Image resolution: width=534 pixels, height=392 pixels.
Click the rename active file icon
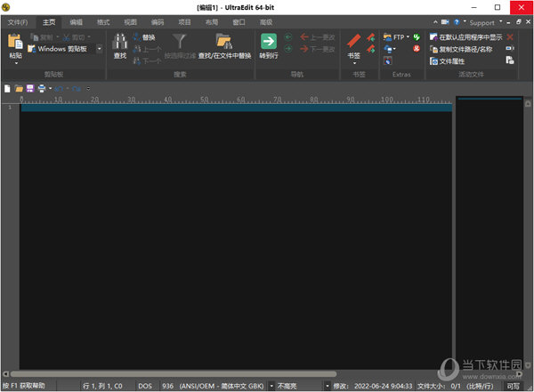pyautogui.click(x=510, y=49)
